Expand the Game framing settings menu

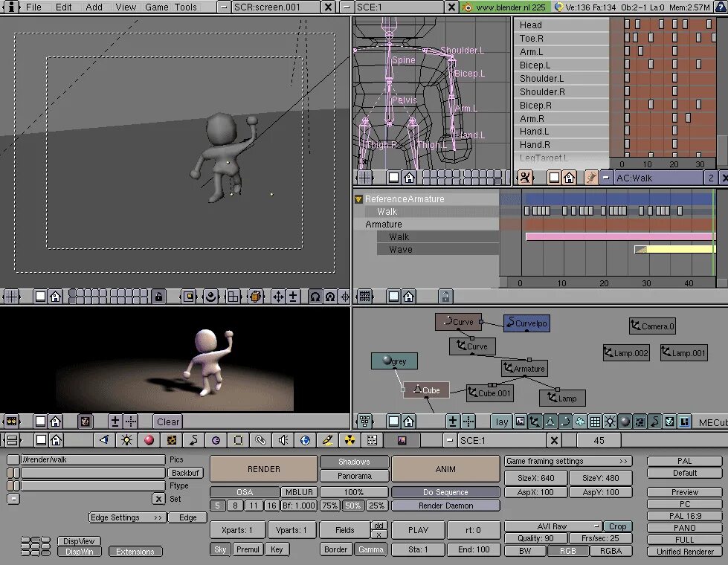pyautogui.click(x=567, y=461)
